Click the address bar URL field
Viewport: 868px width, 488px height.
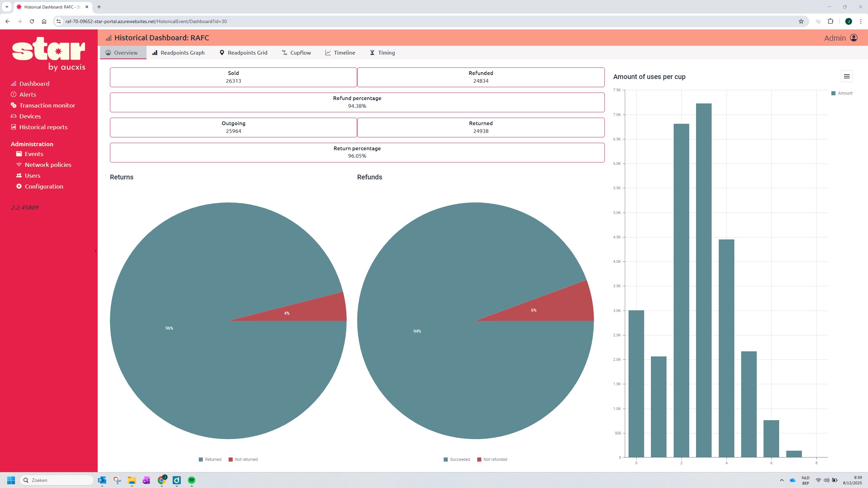pyautogui.click(x=427, y=21)
